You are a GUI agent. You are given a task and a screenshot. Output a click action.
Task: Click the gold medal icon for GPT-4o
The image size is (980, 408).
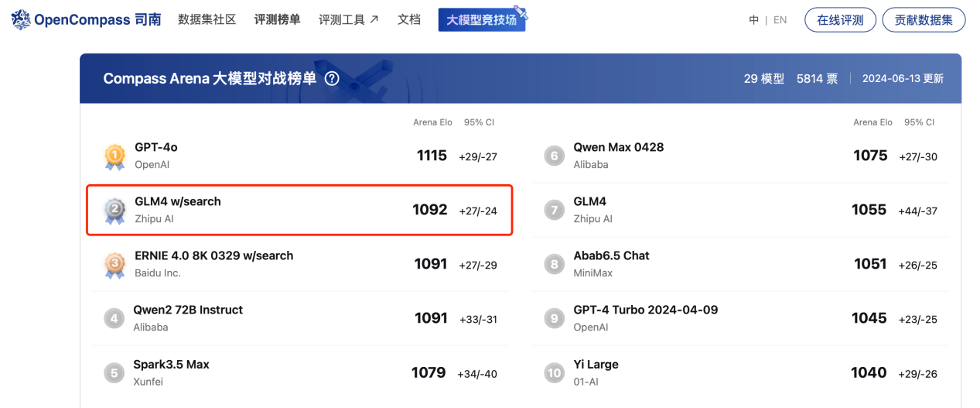(114, 156)
